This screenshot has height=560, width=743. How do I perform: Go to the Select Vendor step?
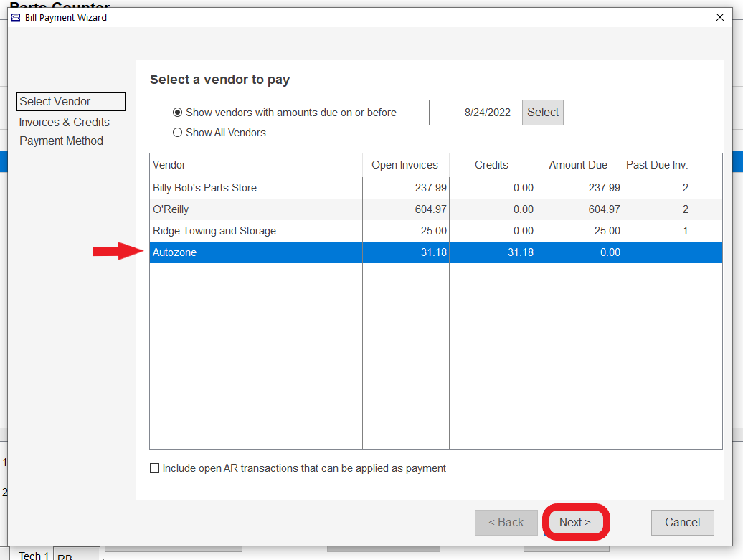pyautogui.click(x=70, y=102)
